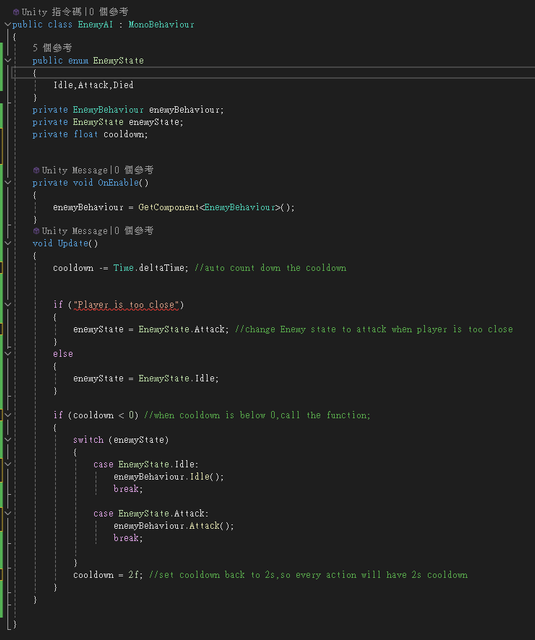Collapse the cooldown < 0 if block
The image size is (535, 640).
coord(7,415)
